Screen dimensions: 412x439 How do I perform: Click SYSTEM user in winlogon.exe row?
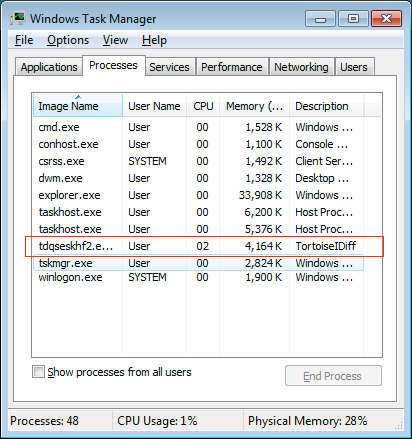[x=147, y=277]
